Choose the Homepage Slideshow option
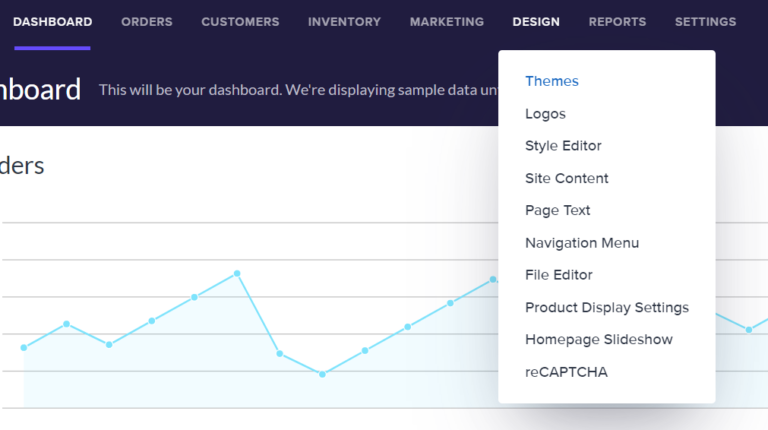768x430 pixels. click(598, 340)
